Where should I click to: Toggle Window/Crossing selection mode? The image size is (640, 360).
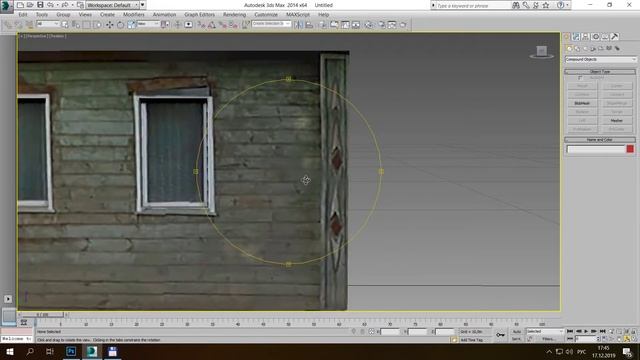98,25
